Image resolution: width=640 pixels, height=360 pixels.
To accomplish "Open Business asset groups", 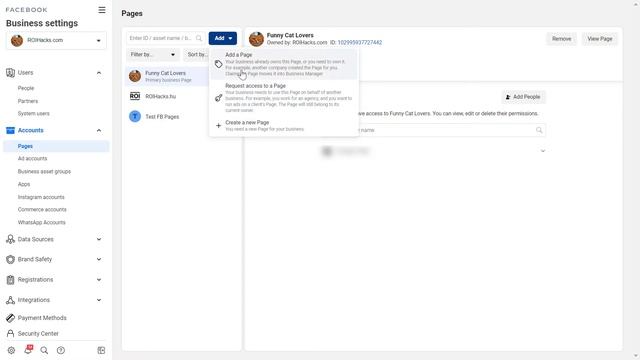I will [44, 171].
